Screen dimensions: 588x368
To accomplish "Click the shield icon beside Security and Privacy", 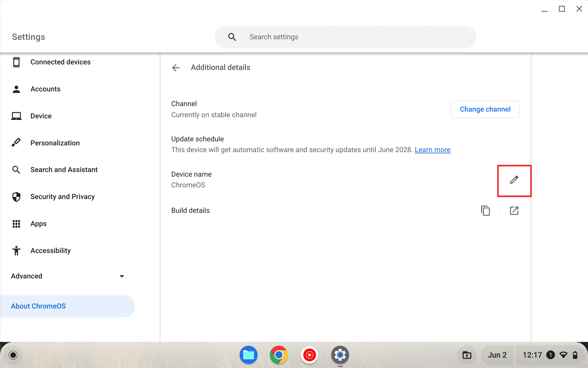I will [x=16, y=197].
